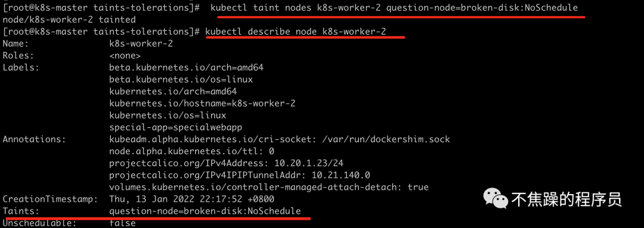Image resolution: width=644 pixels, height=228 pixels.
Task: Select the CreationTimestamp value
Action: tap(192, 199)
